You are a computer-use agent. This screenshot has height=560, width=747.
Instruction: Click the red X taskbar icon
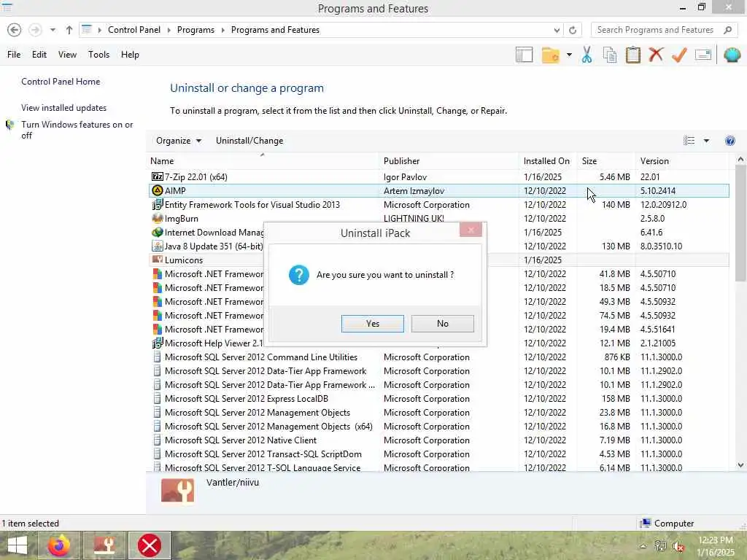(x=150, y=545)
